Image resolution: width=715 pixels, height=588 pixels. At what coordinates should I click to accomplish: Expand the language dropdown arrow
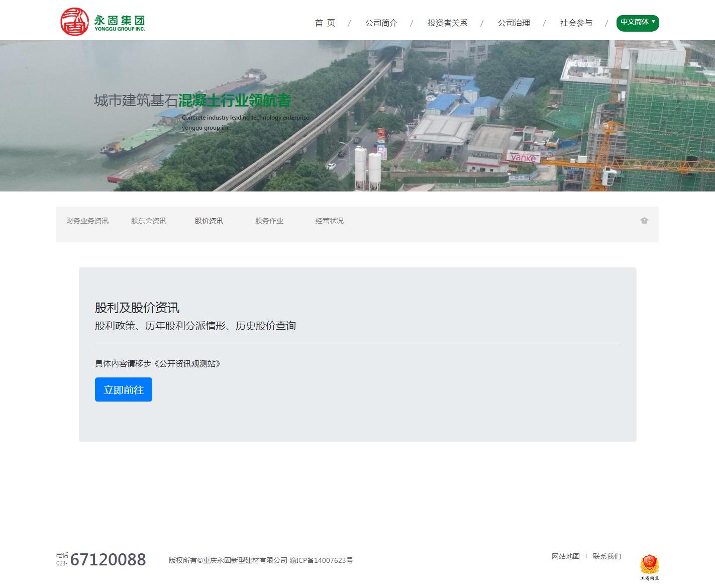pos(653,23)
